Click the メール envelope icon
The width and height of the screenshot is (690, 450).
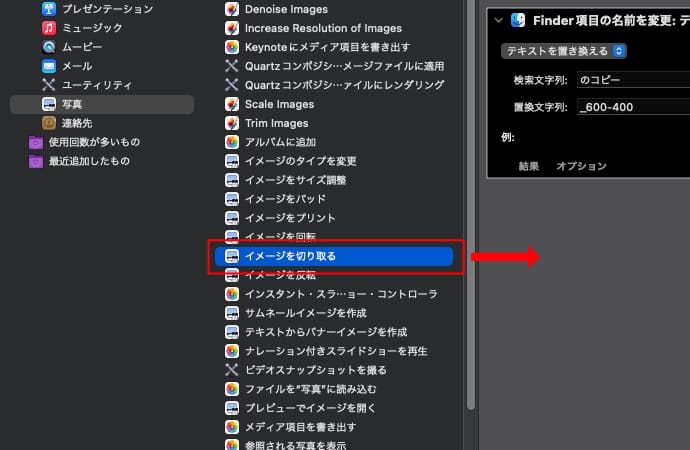49,66
